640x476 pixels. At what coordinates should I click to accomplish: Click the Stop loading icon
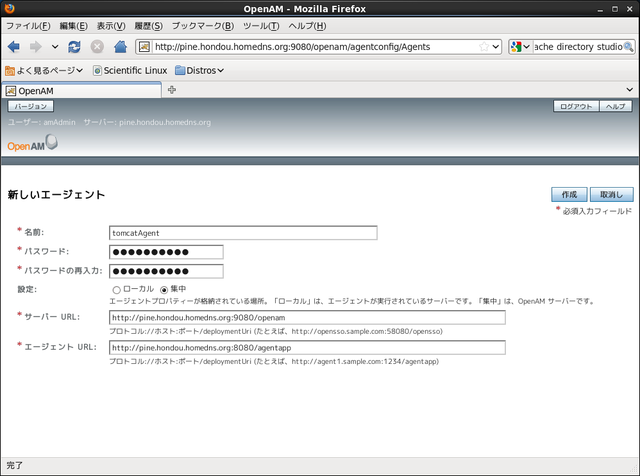pos(97,46)
